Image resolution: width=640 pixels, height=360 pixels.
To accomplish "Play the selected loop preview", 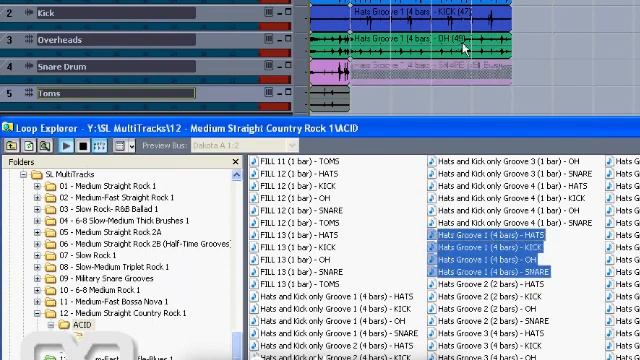I will click(66, 146).
